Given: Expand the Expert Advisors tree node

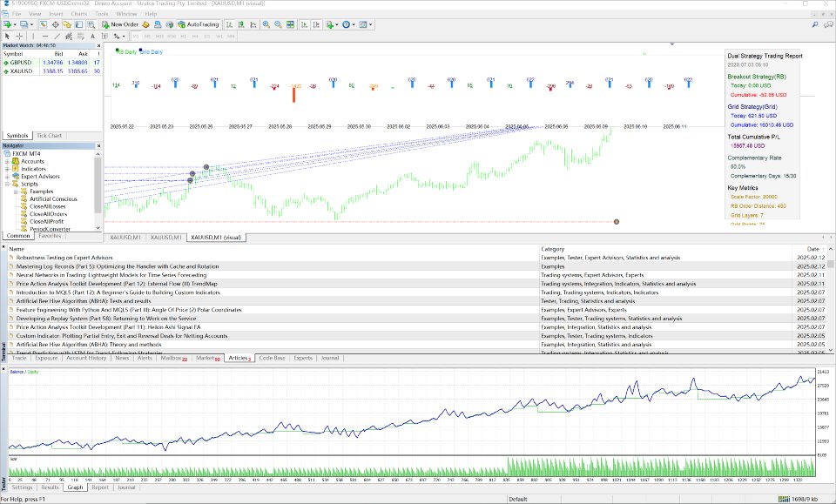Looking at the screenshot, I should (x=7, y=176).
